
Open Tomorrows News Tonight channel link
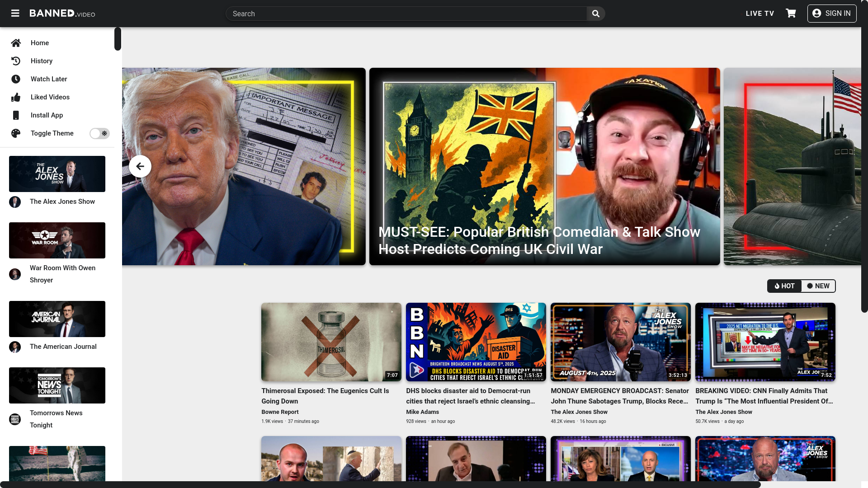pyautogui.click(x=56, y=419)
